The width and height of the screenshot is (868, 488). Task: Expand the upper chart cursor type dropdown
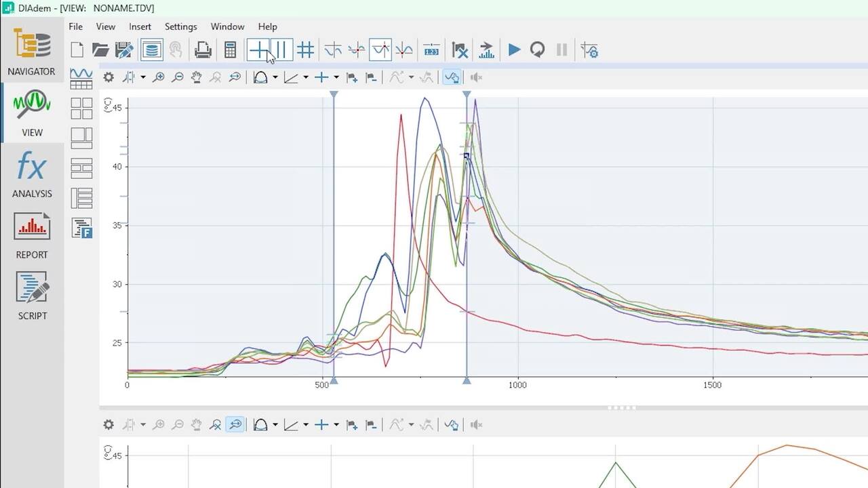(x=143, y=77)
